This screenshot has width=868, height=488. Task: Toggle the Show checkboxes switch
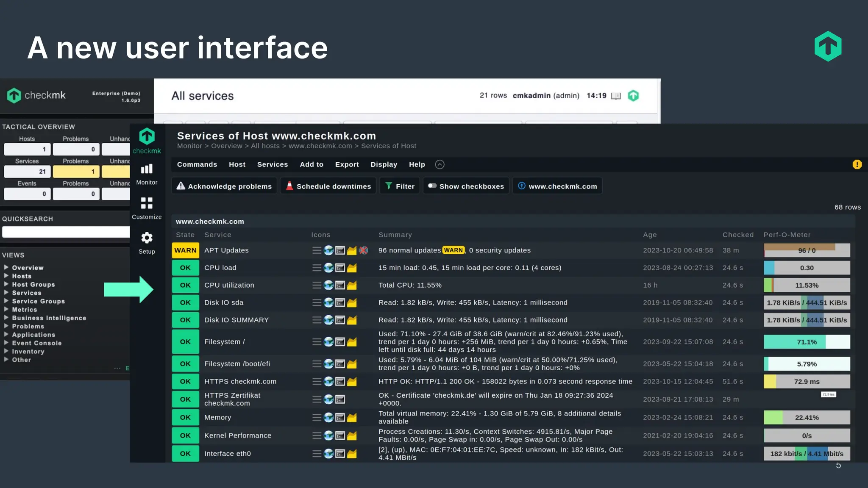click(x=432, y=186)
